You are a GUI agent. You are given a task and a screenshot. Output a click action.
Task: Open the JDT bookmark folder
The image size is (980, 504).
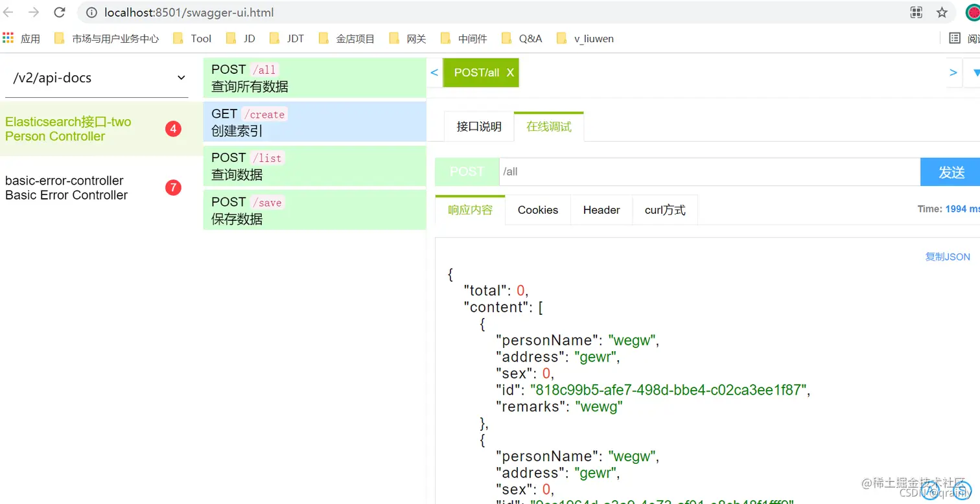[x=287, y=39]
